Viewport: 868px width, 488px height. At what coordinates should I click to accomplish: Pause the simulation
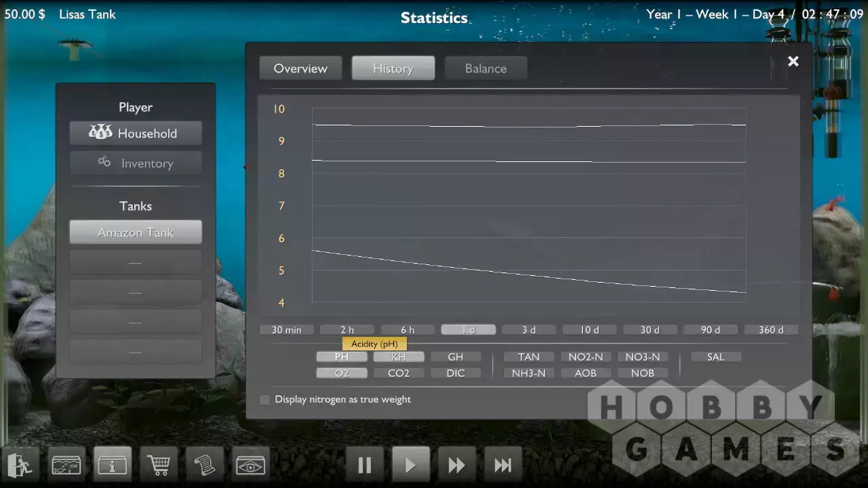coord(364,465)
